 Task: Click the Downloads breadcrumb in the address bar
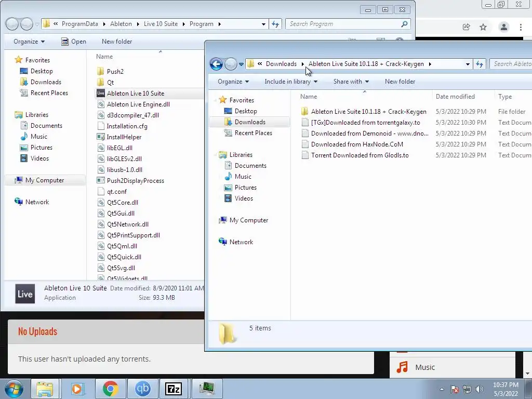coord(281,64)
